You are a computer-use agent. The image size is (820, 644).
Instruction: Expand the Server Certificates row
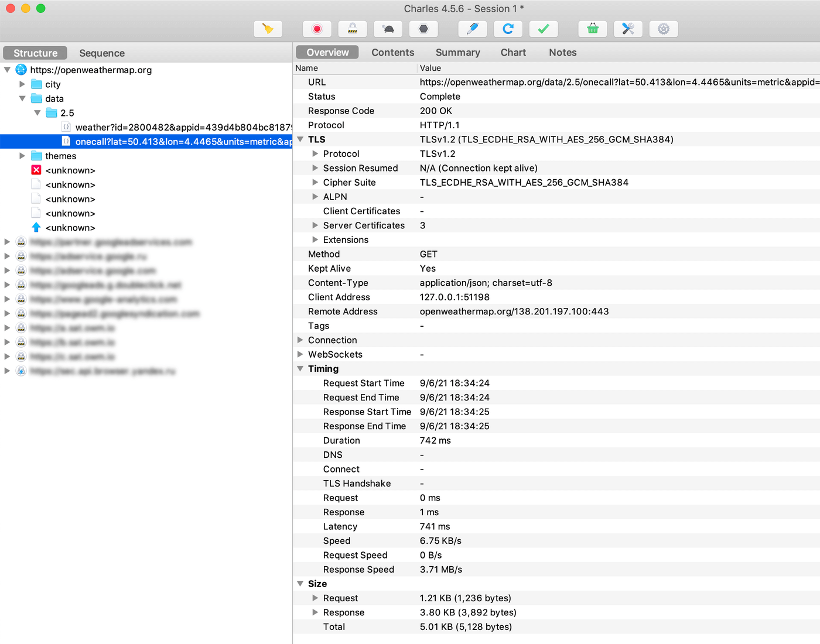pyautogui.click(x=315, y=225)
